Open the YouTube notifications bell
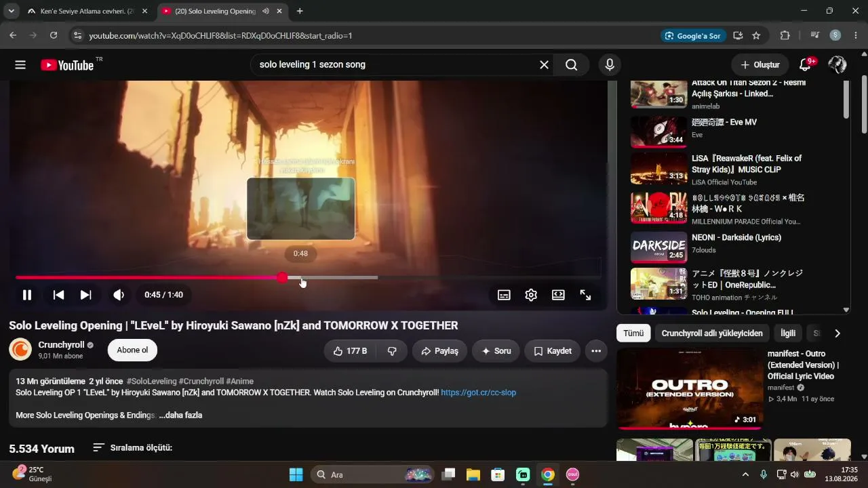The image size is (868, 488). (x=805, y=65)
